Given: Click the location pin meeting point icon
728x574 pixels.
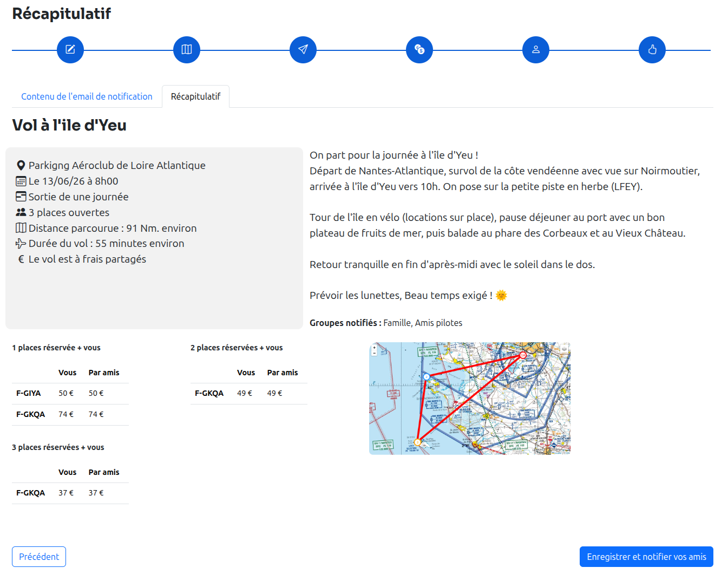Looking at the screenshot, I should coord(21,166).
